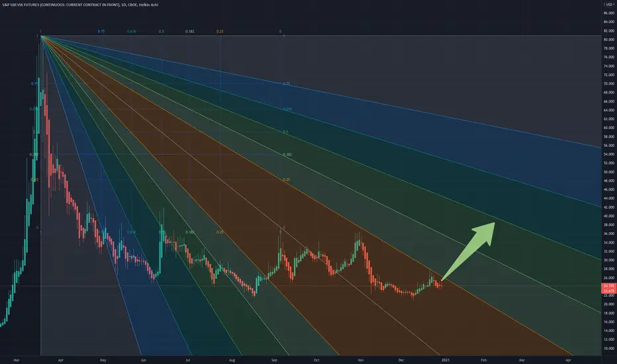The width and height of the screenshot is (617, 364).
Task: Click the Jun date axis label
Action: 143,360
